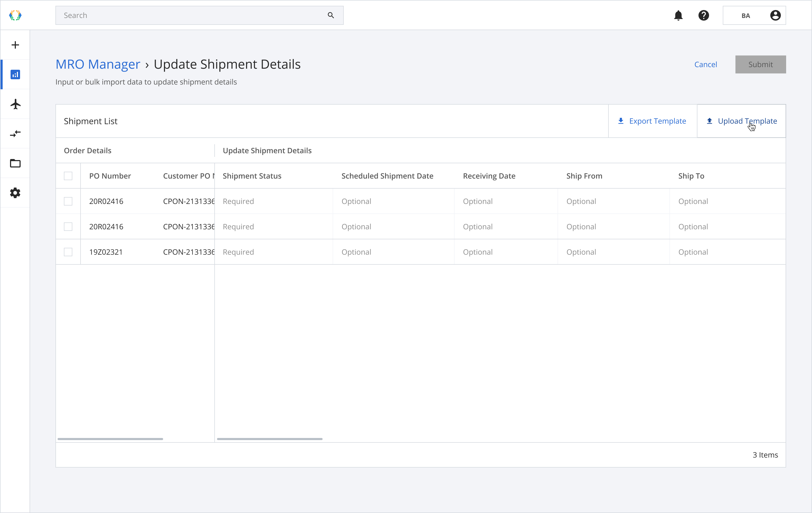The image size is (812, 513).
Task: Click PO number 19Z02321
Action: click(106, 252)
